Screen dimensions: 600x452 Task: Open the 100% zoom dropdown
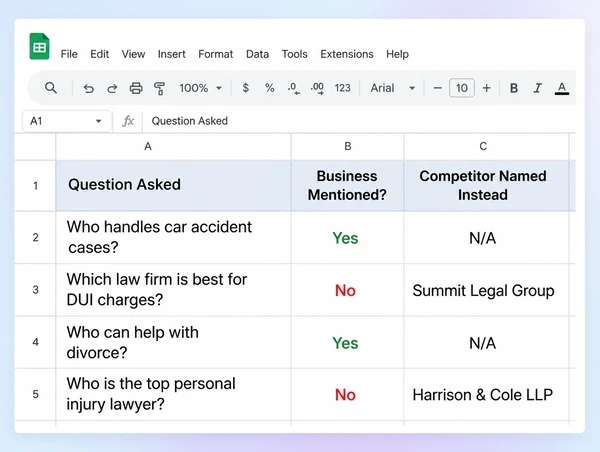[201, 88]
